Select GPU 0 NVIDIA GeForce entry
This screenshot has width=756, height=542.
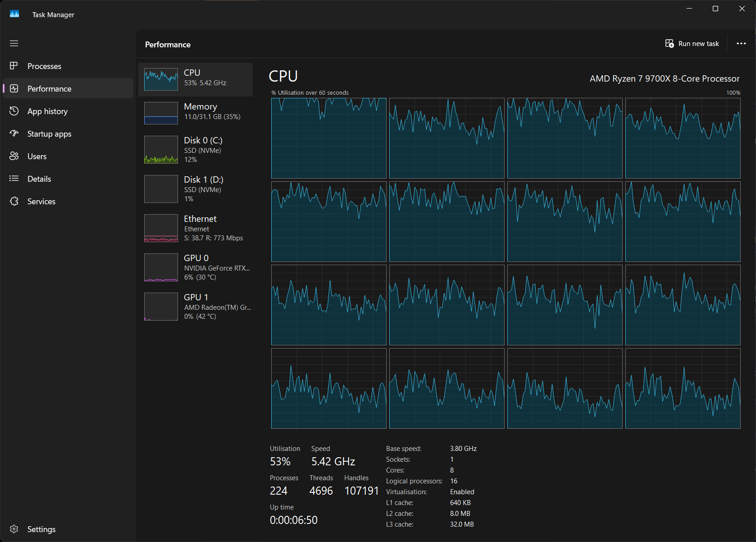196,267
